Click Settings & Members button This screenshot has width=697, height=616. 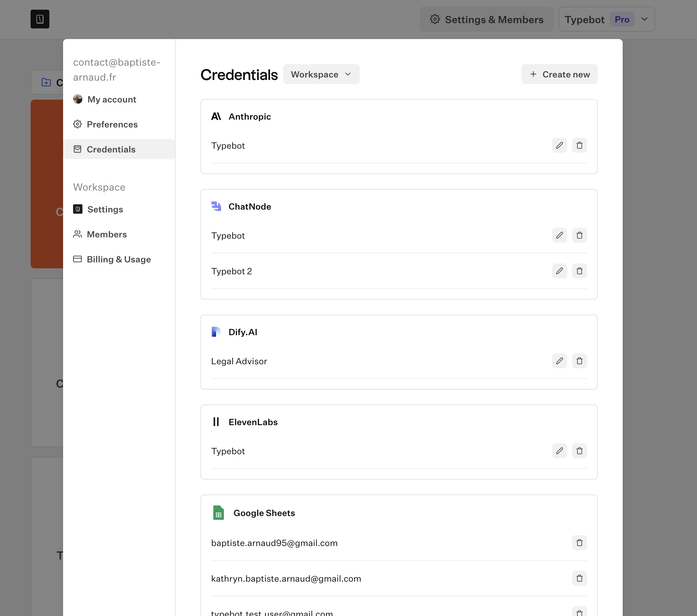pyautogui.click(x=487, y=19)
